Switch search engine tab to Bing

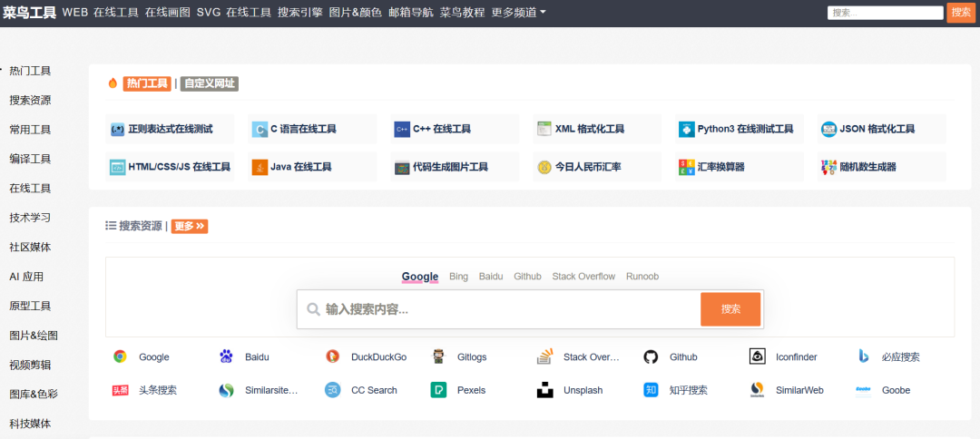(459, 276)
